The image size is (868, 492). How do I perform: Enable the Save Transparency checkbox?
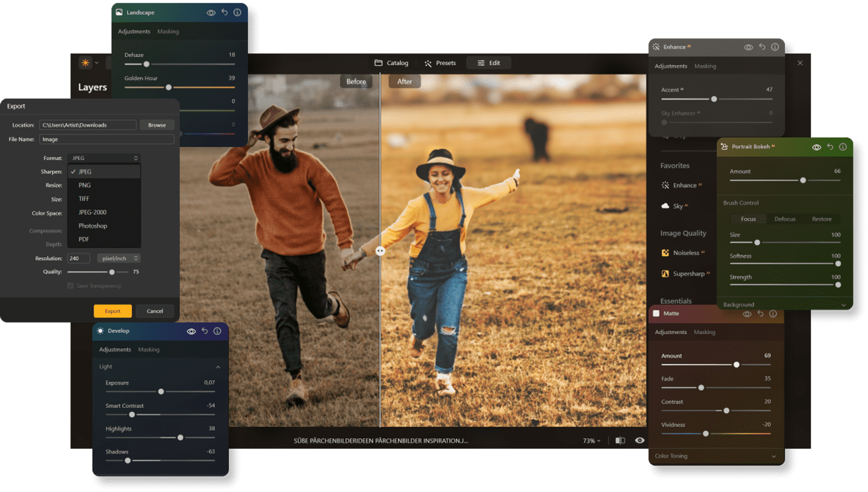70,286
